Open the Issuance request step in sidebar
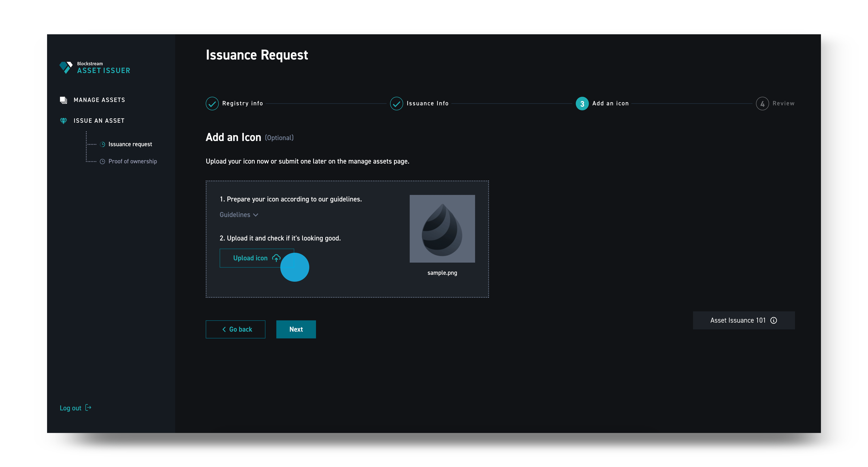The image size is (868, 467). (130, 144)
